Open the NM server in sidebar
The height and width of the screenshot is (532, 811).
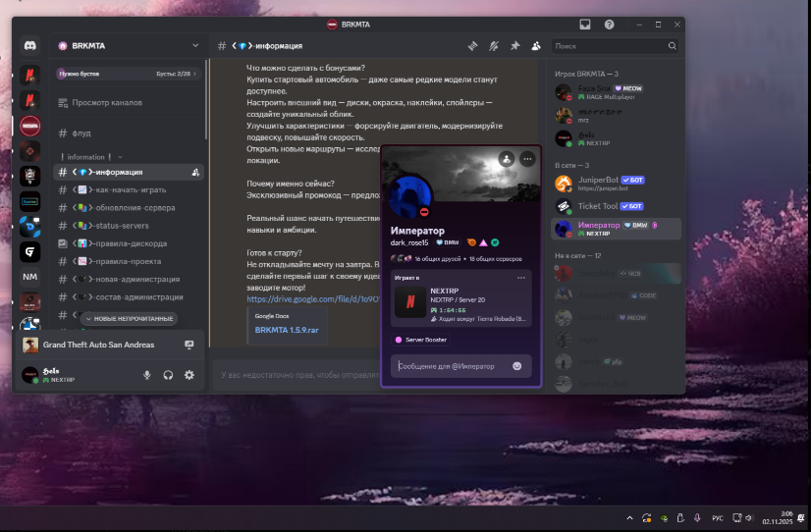(30, 277)
